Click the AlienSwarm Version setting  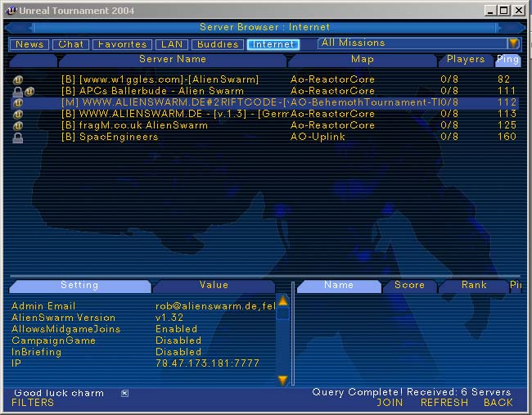click(x=143, y=318)
